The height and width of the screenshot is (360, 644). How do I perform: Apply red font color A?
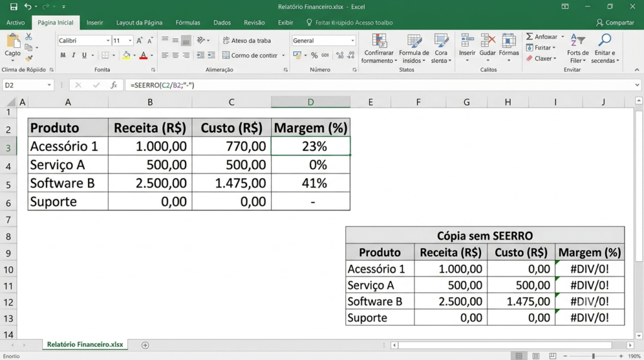(143, 55)
